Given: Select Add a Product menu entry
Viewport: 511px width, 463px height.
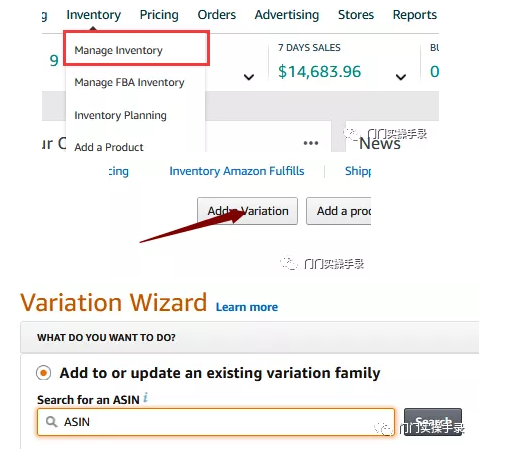Looking at the screenshot, I should point(109,147).
